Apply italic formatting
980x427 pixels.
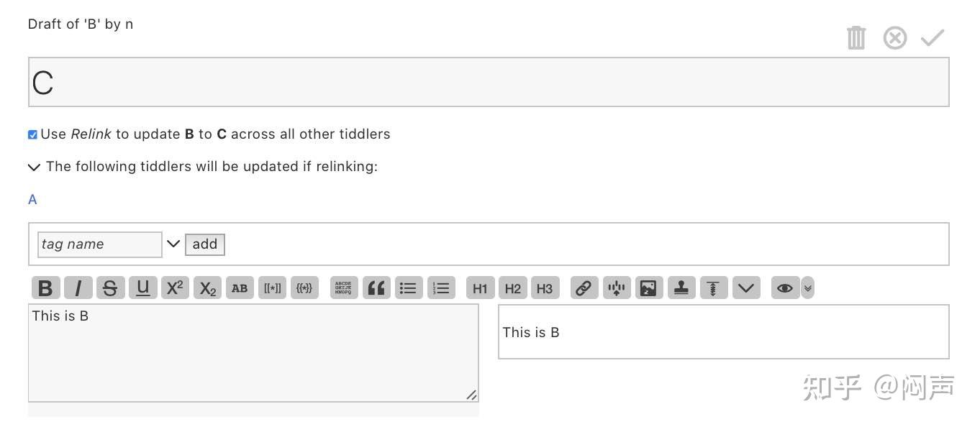[78, 288]
